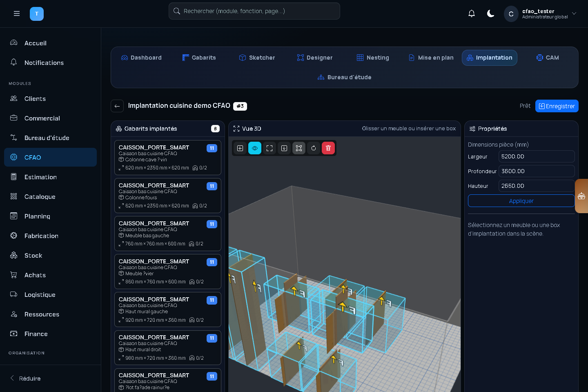
Task: Select the Colonne fours gabarit card
Action: [x=168, y=196]
